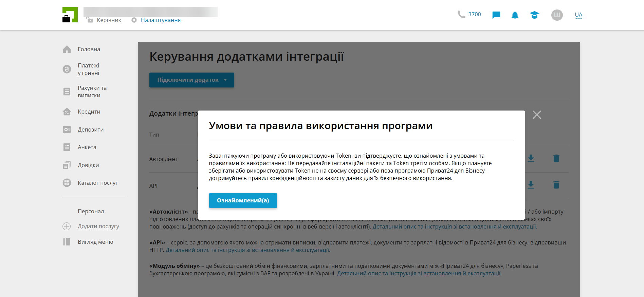The image size is (644, 297).
Task: Click the plus icon for Додати послугу
Action: [67, 226]
